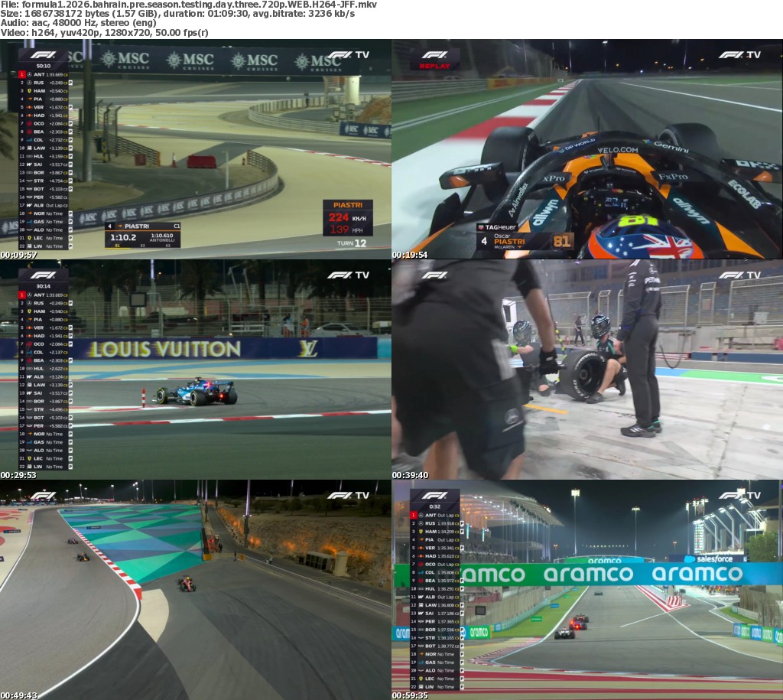Click the Gemini logo on the McLaren halo
The height and width of the screenshot is (700, 783).
671,147
